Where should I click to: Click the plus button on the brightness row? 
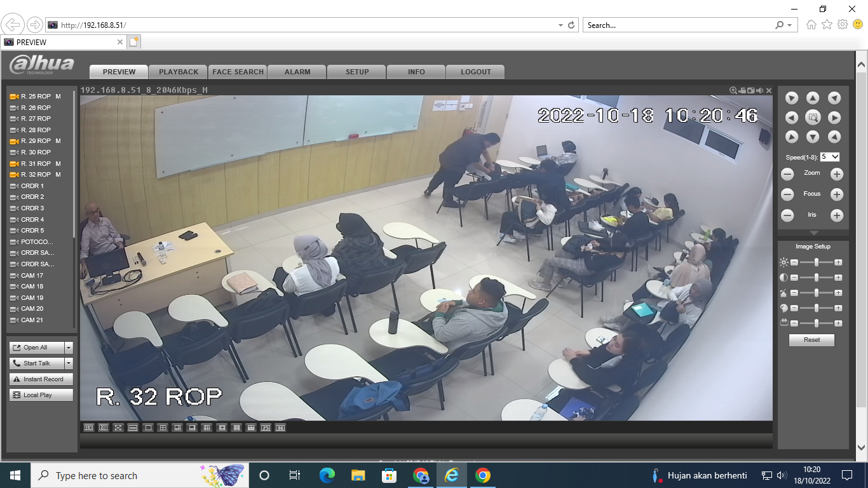click(838, 262)
